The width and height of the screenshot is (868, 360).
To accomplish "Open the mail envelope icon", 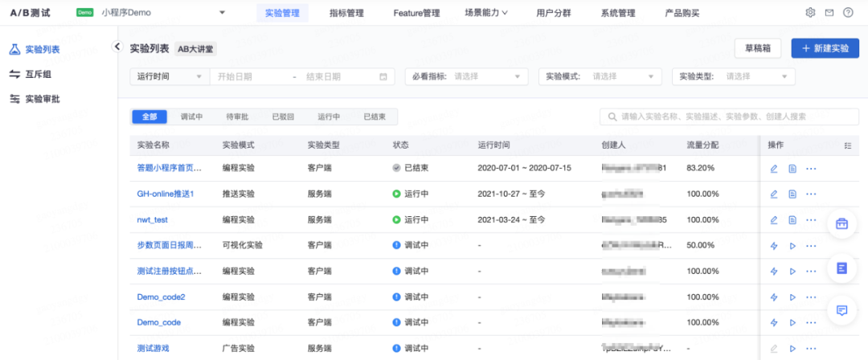I will [829, 13].
